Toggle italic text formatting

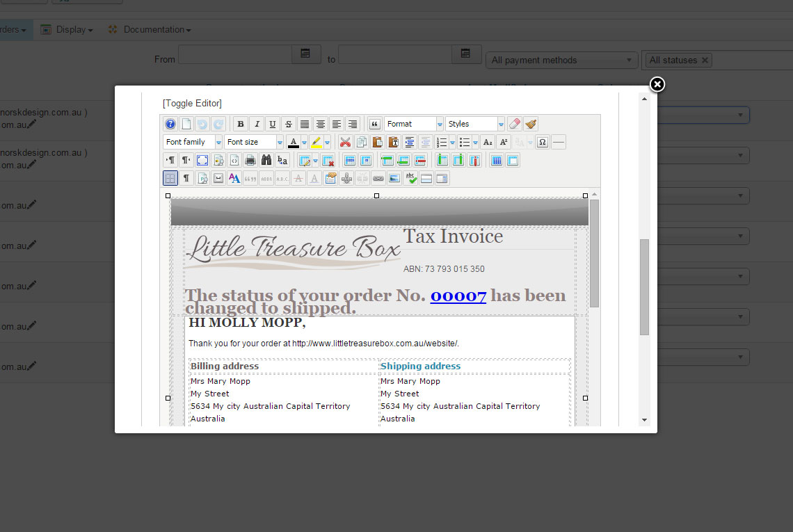pos(257,124)
